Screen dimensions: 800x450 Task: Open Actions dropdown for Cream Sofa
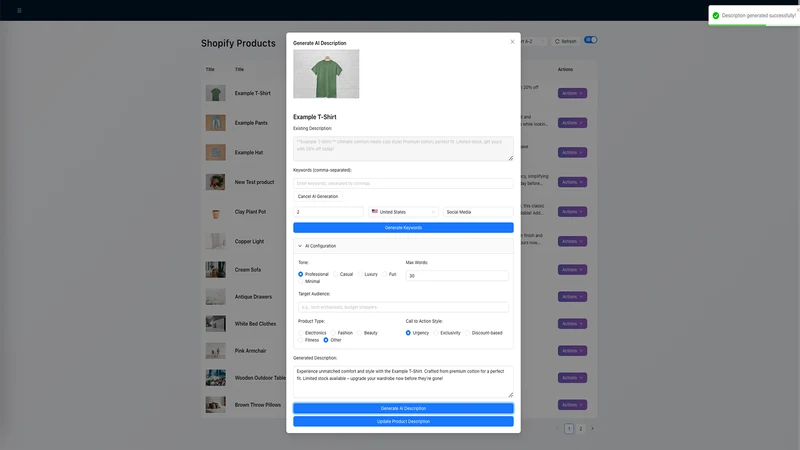pyautogui.click(x=572, y=269)
